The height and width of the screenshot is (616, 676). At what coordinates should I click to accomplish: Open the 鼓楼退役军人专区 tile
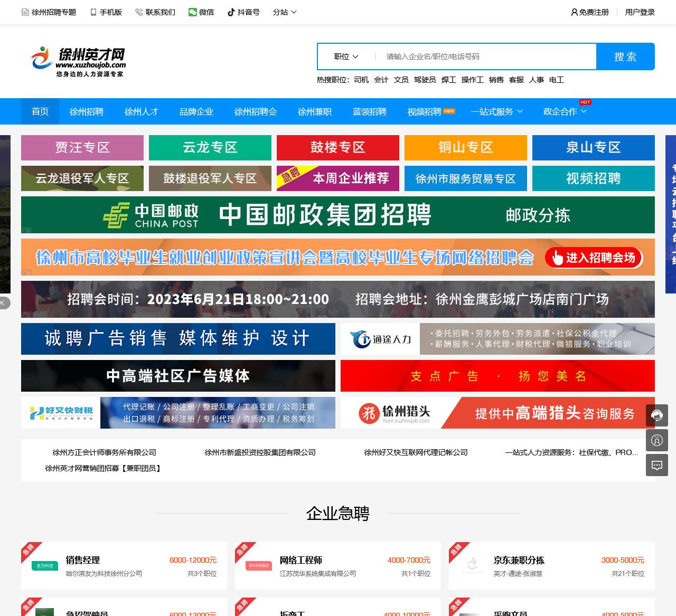(210, 178)
